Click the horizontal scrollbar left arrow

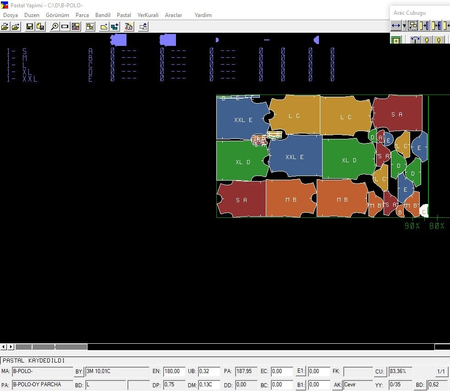3,347
